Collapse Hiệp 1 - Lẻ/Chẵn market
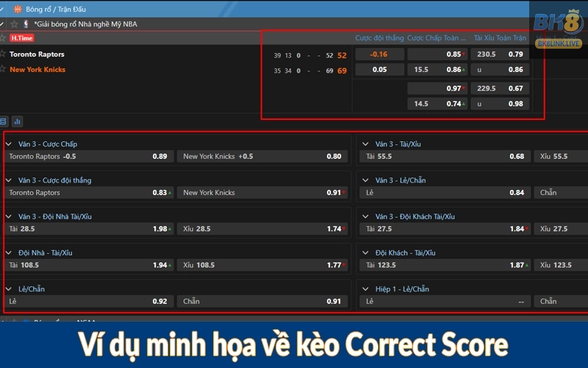This screenshot has width=588, height=368. coord(365,289)
